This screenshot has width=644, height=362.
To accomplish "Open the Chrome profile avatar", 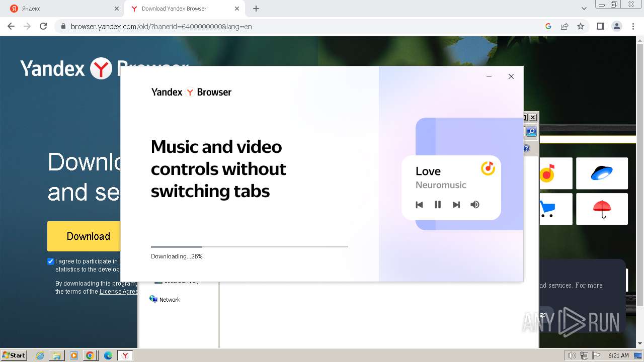I will pos(616,26).
